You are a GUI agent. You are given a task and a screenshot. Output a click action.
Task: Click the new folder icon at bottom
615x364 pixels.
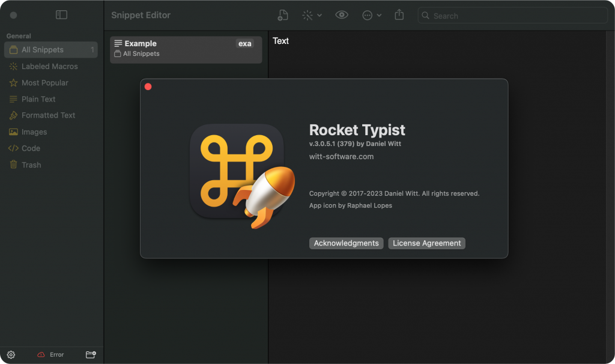(x=89, y=354)
